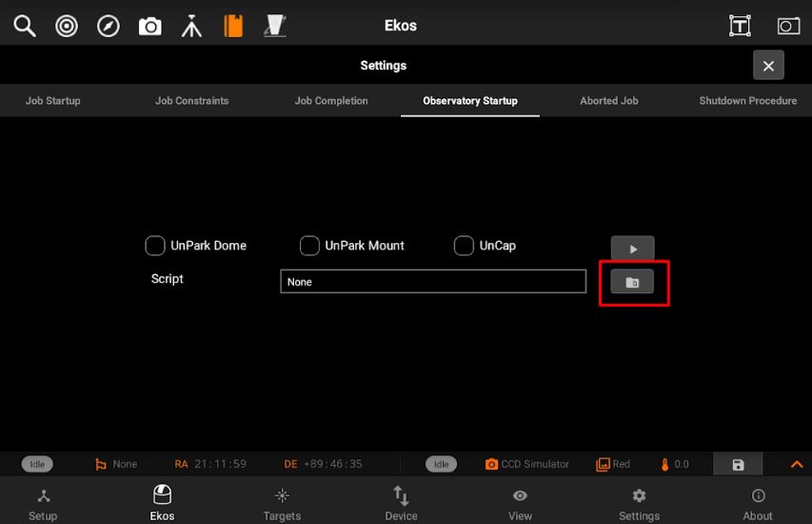This screenshot has height=524, width=812.
Task: Select the Observatory Startup tab
Action: pos(469,101)
